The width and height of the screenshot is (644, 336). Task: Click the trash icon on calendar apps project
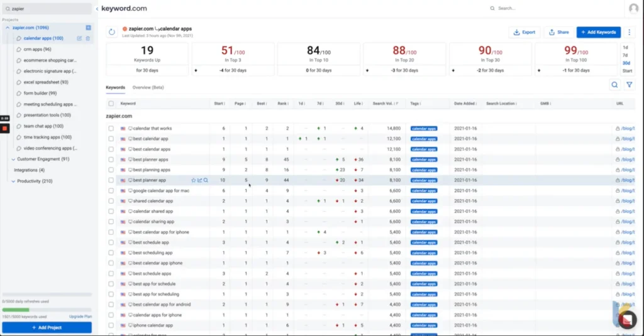pyautogui.click(x=87, y=38)
